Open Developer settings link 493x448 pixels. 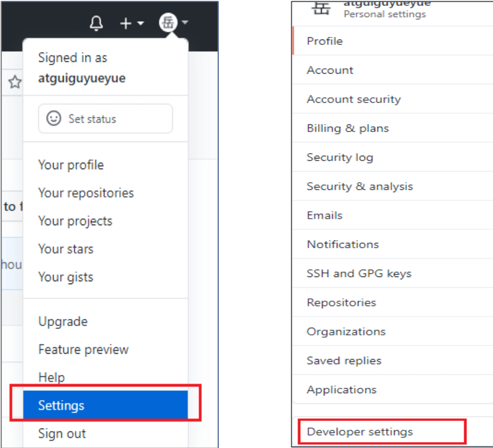360,431
